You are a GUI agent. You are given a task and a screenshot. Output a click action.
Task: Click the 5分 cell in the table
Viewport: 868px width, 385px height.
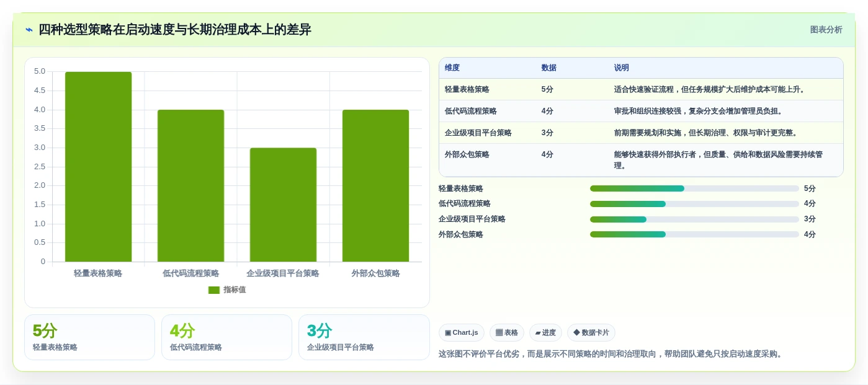pos(547,90)
